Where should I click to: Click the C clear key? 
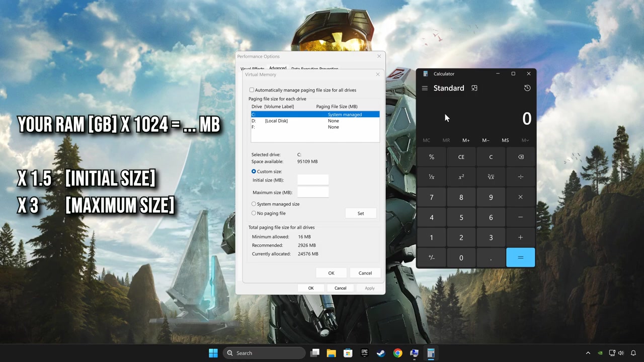491,157
